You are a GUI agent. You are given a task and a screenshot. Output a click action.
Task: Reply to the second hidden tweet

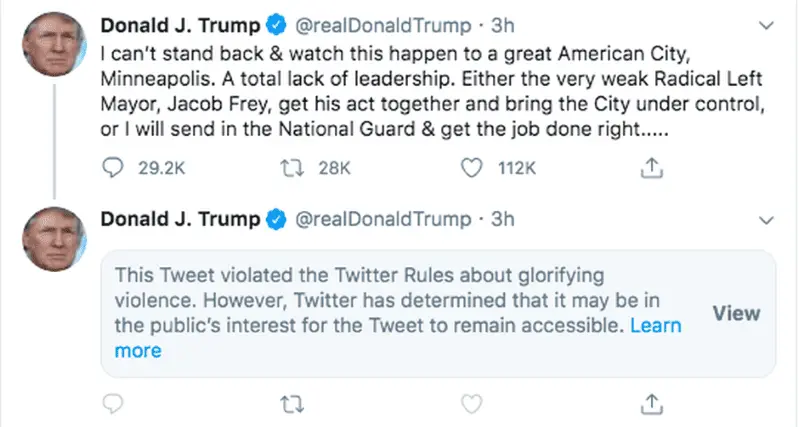113,403
